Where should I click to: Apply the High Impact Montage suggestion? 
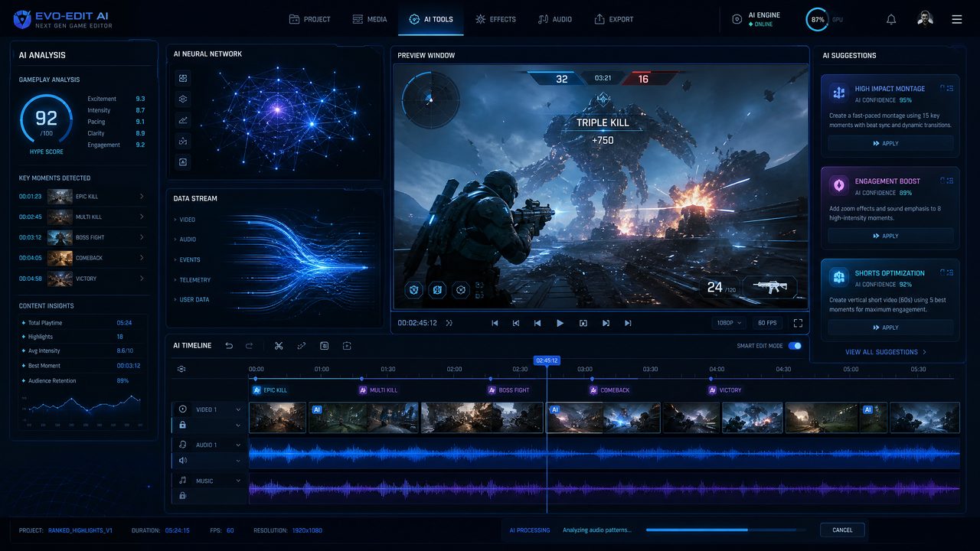point(890,143)
